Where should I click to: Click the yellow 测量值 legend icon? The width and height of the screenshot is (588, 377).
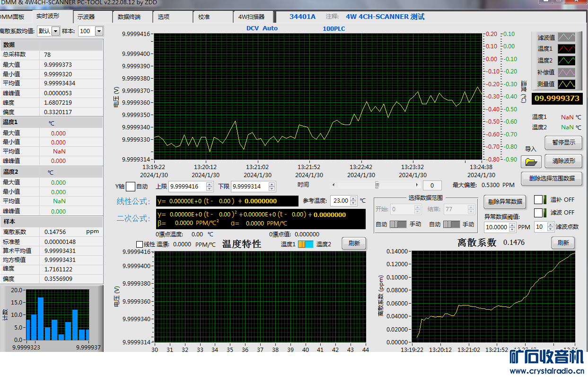click(566, 84)
